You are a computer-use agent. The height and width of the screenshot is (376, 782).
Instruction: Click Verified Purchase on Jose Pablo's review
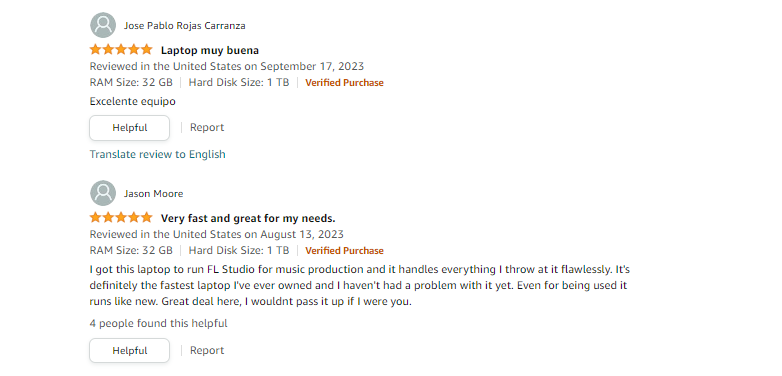click(344, 83)
